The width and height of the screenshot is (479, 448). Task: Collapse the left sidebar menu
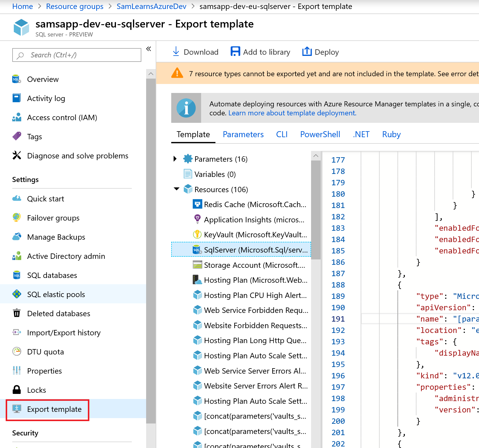pyautogui.click(x=149, y=49)
